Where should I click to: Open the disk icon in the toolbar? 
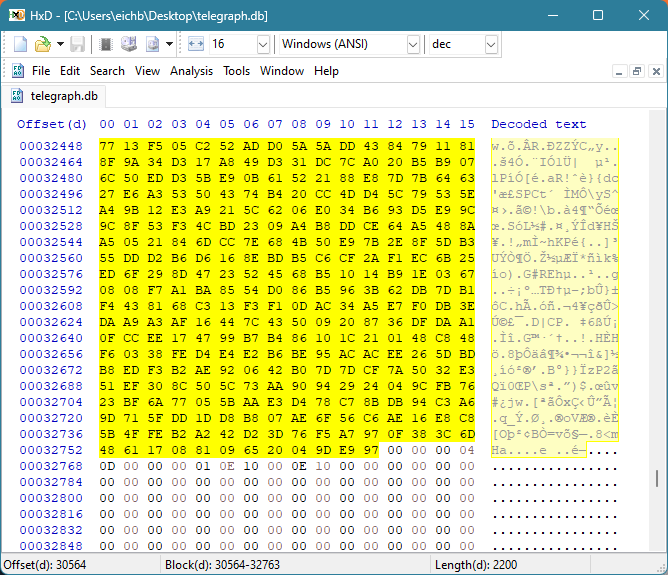(129, 44)
